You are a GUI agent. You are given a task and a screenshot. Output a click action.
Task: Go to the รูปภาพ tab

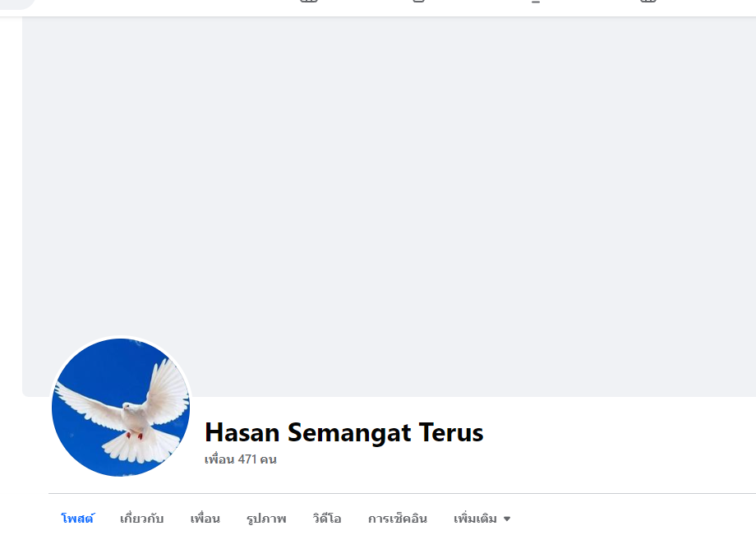pos(266,519)
